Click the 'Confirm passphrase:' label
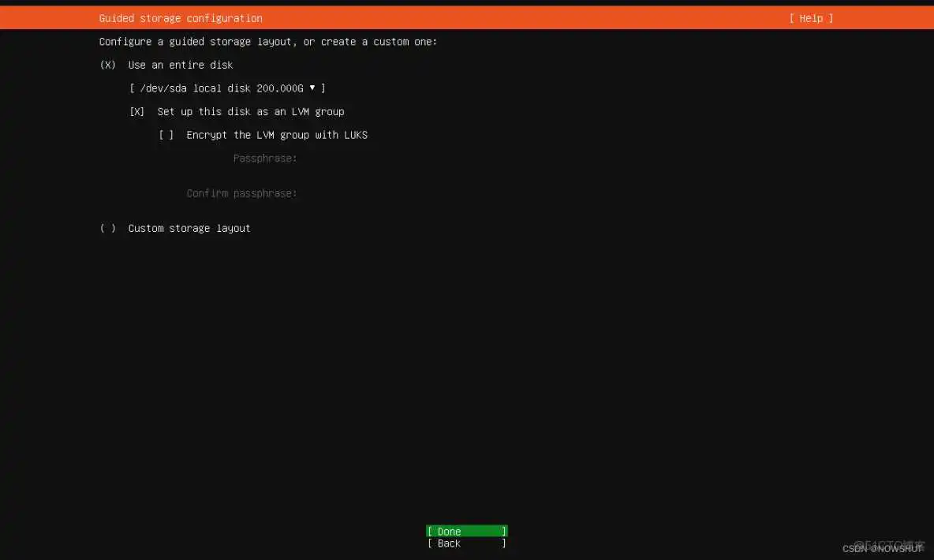The height and width of the screenshot is (560, 934). [x=242, y=193]
